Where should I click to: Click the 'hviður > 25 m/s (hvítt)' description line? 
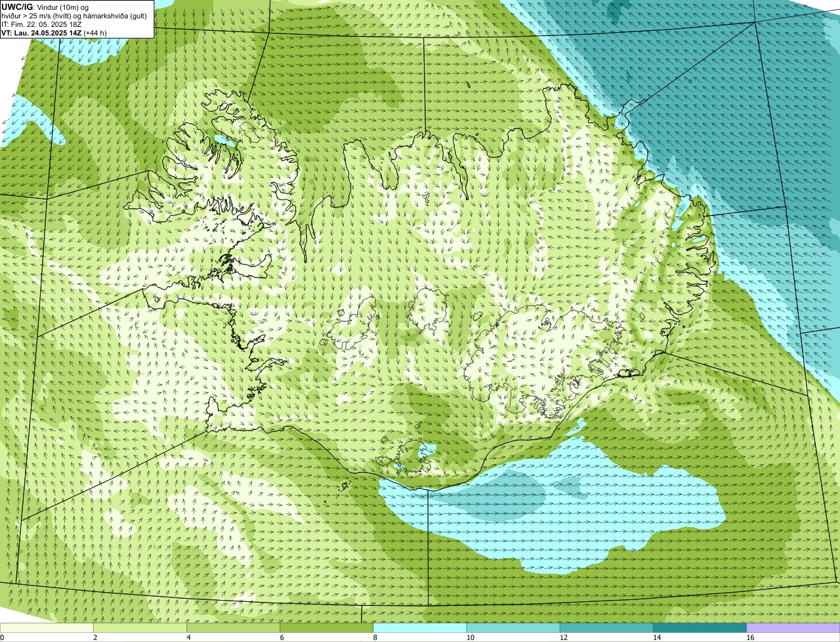(x=74, y=16)
